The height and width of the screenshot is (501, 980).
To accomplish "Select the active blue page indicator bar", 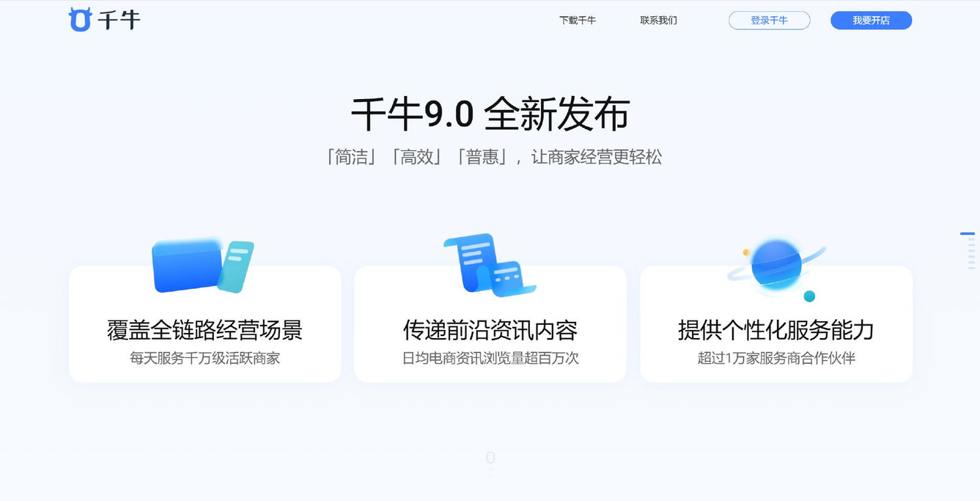I will click(968, 234).
